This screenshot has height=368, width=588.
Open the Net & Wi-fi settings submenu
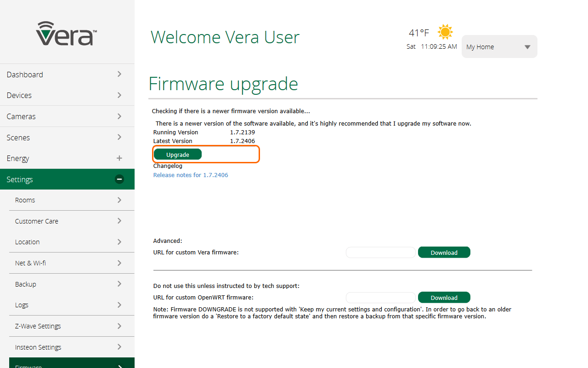(x=72, y=263)
